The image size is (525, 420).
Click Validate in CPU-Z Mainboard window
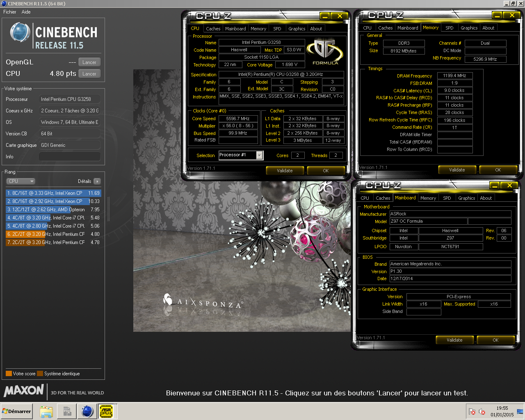(454, 340)
